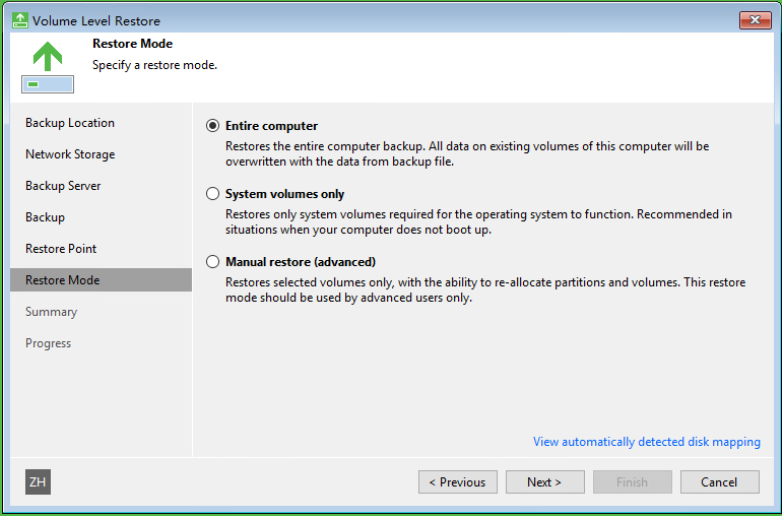Screen dimensions: 782x516
Task: Click the disabled Finish button
Action: point(632,482)
